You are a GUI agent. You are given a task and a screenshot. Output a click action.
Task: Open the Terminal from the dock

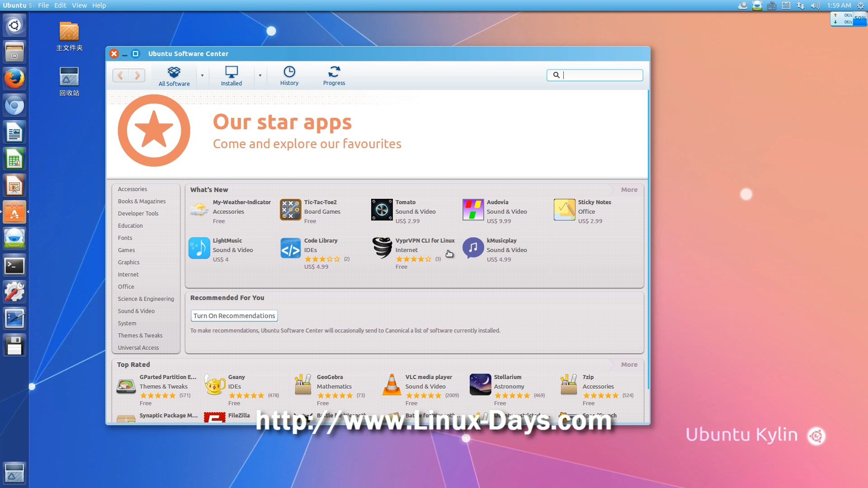coord(14,266)
